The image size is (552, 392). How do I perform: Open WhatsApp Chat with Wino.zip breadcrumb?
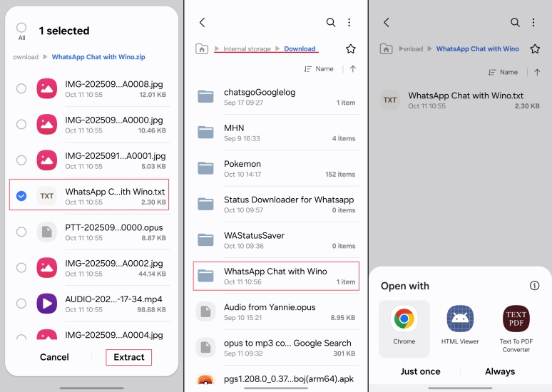[98, 56]
